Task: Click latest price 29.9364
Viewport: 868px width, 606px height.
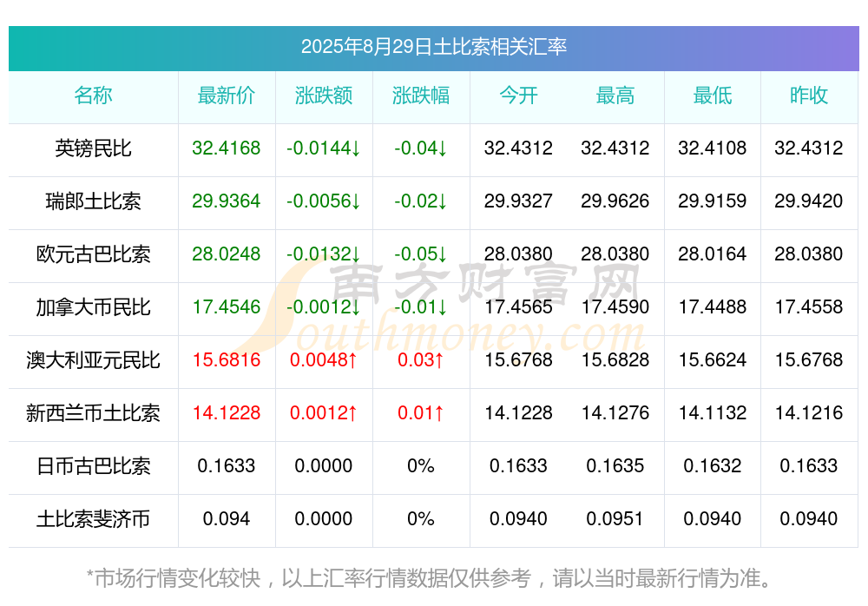Action: point(227,201)
